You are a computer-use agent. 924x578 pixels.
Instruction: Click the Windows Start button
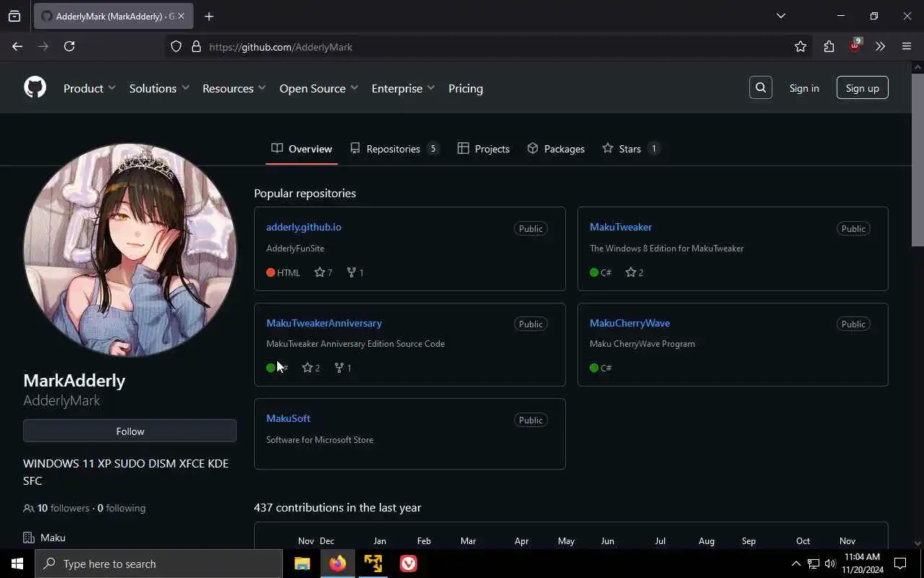[x=17, y=564]
